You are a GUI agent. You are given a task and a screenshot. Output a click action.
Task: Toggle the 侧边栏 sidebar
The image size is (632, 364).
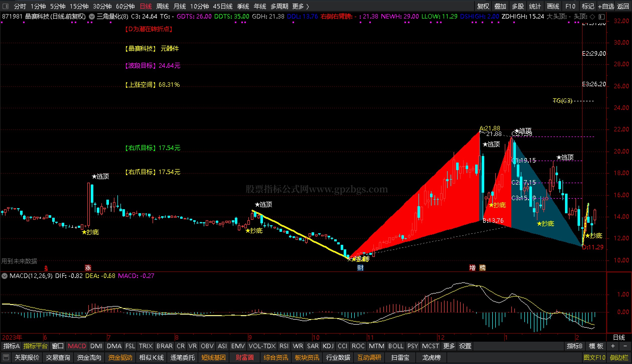(x=619, y=357)
